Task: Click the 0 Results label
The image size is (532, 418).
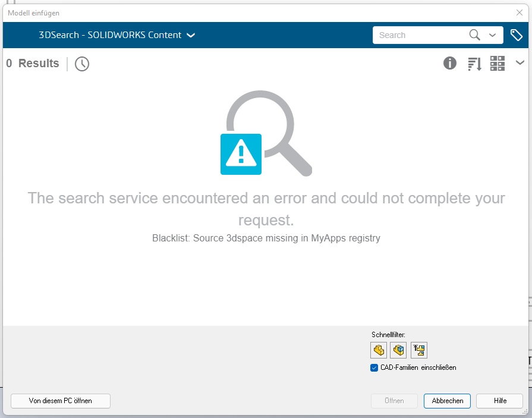Action: (x=33, y=63)
